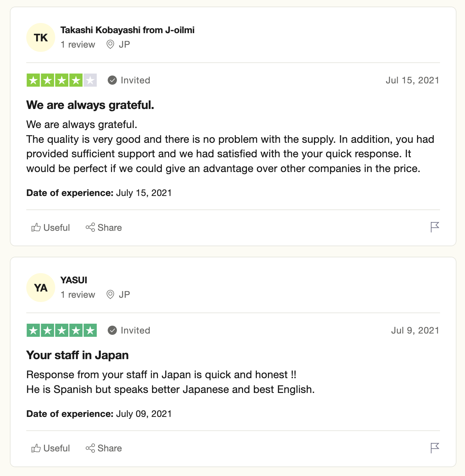Viewport: 465px width, 476px height.
Task: Click the TK avatar of Takashi Kobayashi
Action: click(41, 37)
